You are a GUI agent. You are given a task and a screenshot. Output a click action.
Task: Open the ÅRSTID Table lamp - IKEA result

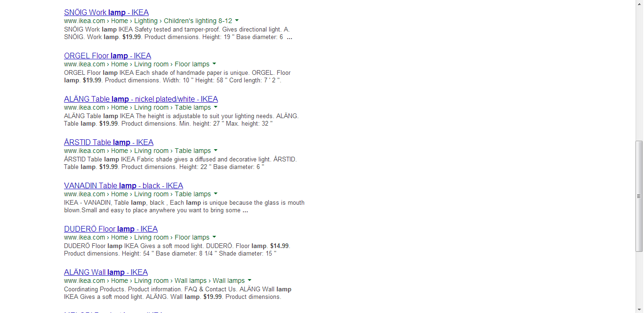[x=109, y=142]
